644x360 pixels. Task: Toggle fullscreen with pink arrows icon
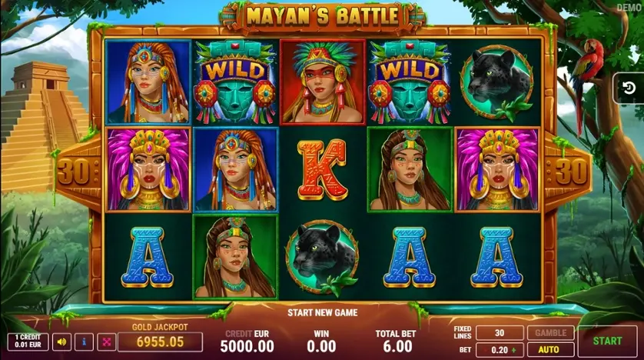pyautogui.click(x=106, y=342)
